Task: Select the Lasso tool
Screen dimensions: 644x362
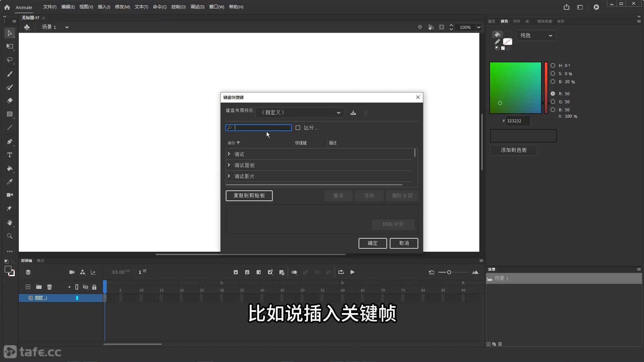Action: coord(10,60)
